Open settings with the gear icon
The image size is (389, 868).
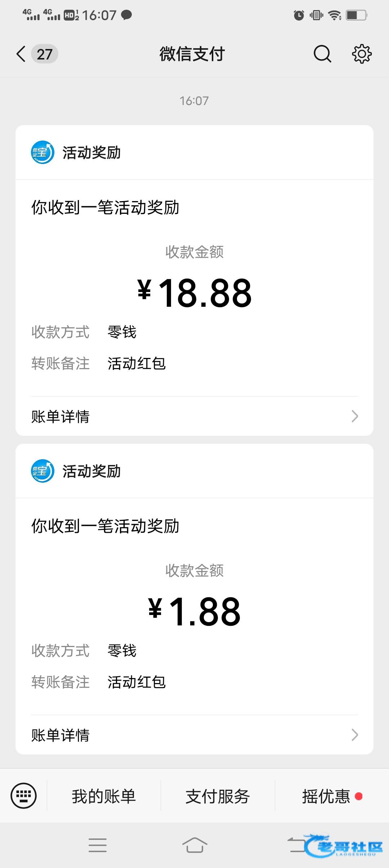[x=362, y=54]
